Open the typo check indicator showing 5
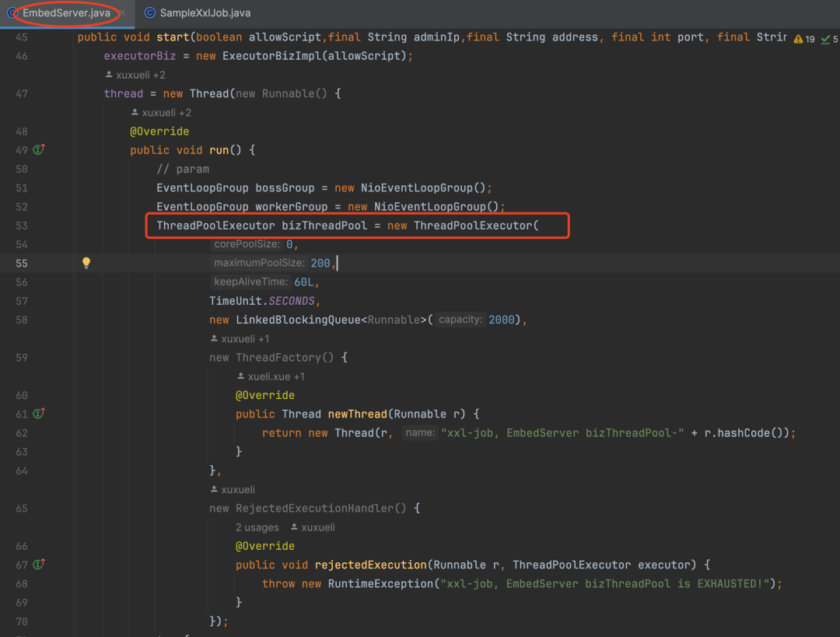This screenshot has width=840, height=637. point(829,39)
